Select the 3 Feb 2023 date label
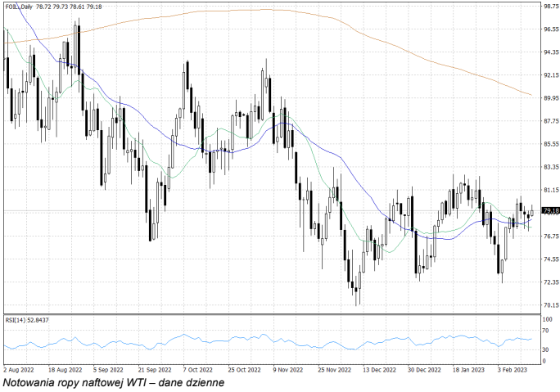The image size is (560, 392). (x=513, y=369)
